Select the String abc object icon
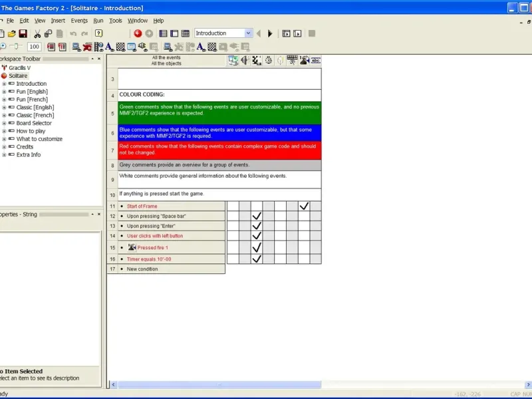This screenshot has height=399, width=532. click(x=316, y=61)
